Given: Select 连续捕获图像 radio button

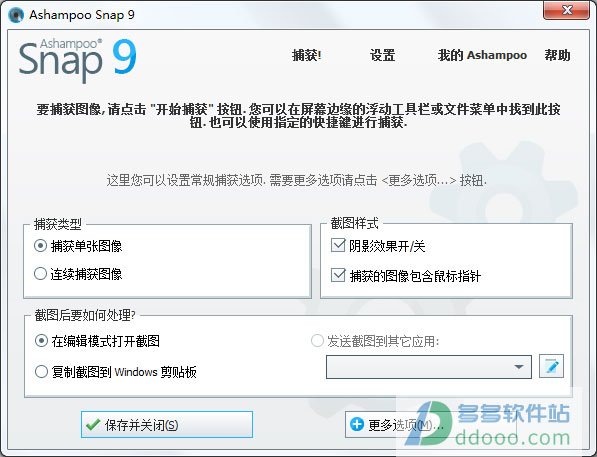Looking at the screenshot, I should [x=40, y=273].
